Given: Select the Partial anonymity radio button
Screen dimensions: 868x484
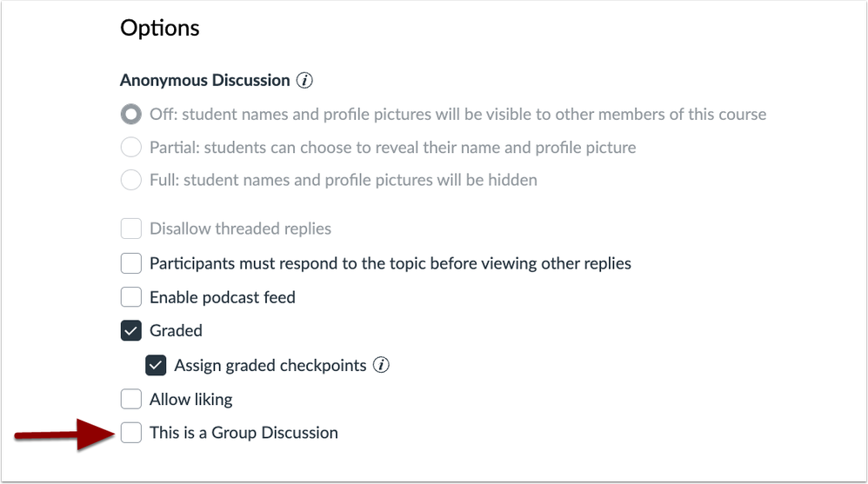Looking at the screenshot, I should tap(131, 148).
